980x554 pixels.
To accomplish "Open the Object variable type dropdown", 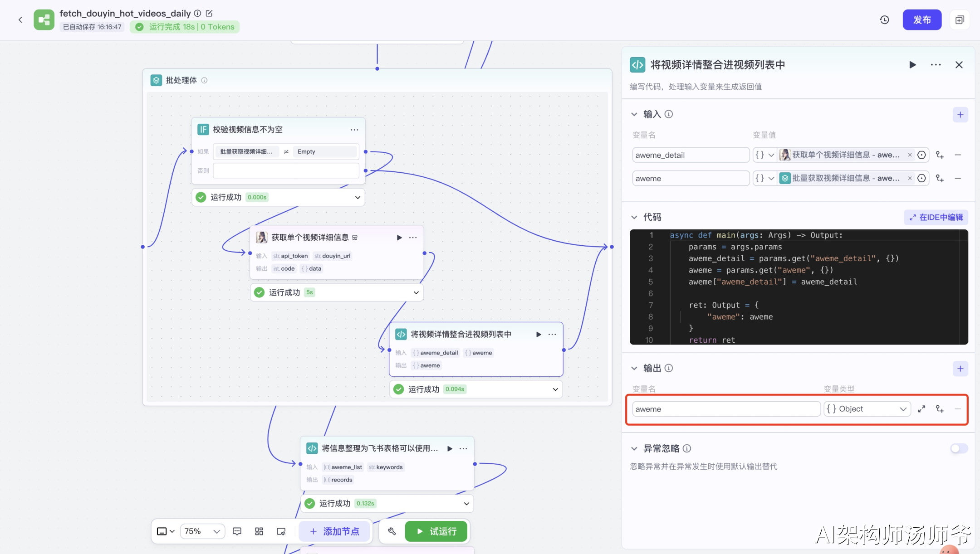I will point(867,409).
